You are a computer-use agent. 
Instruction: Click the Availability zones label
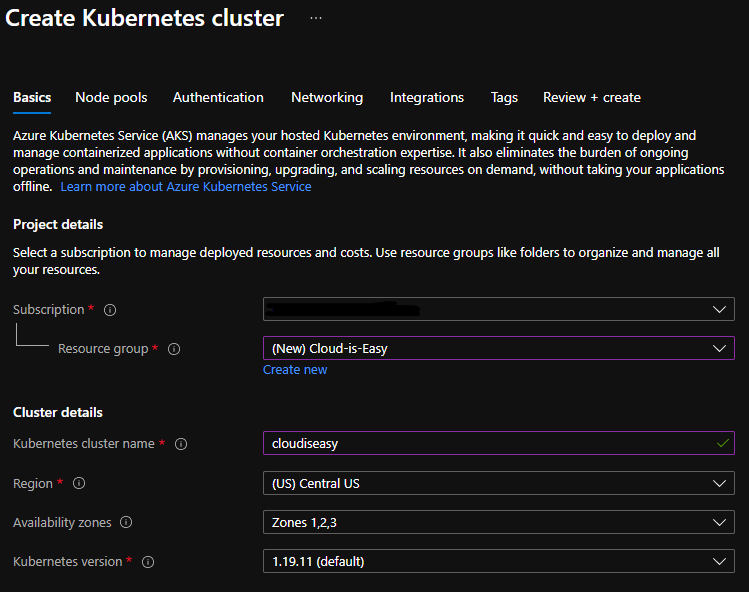pos(62,523)
